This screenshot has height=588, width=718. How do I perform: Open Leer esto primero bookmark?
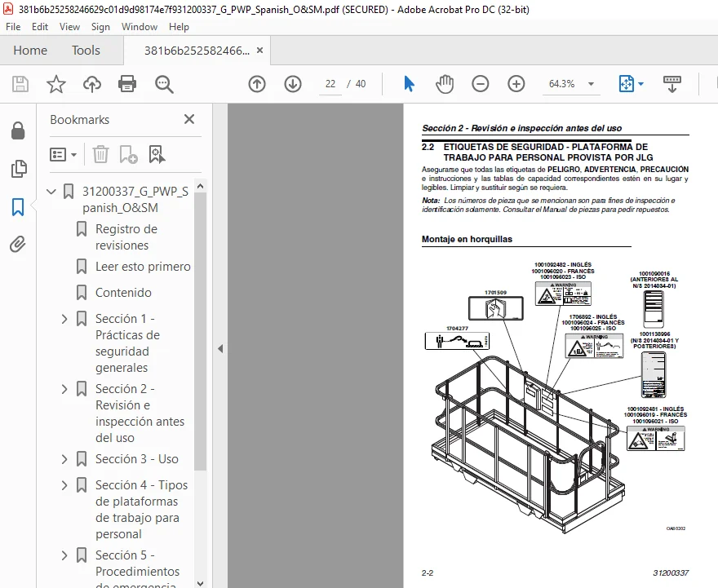click(x=143, y=267)
